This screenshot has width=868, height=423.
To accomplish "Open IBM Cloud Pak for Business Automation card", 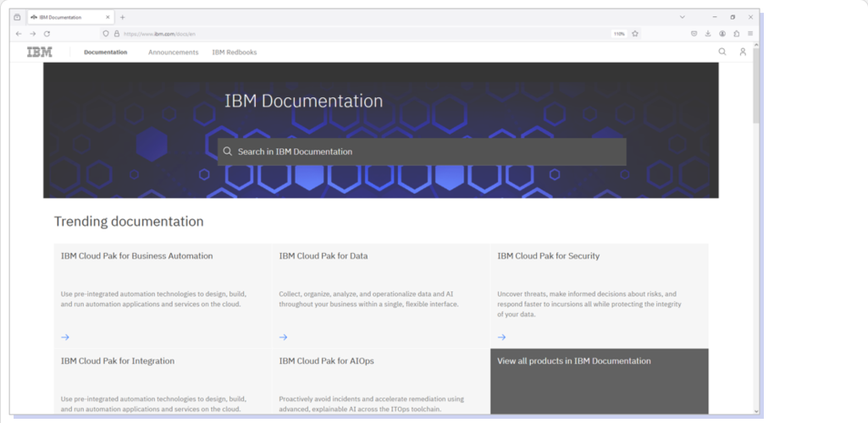I will pyautogui.click(x=163, y=296).
